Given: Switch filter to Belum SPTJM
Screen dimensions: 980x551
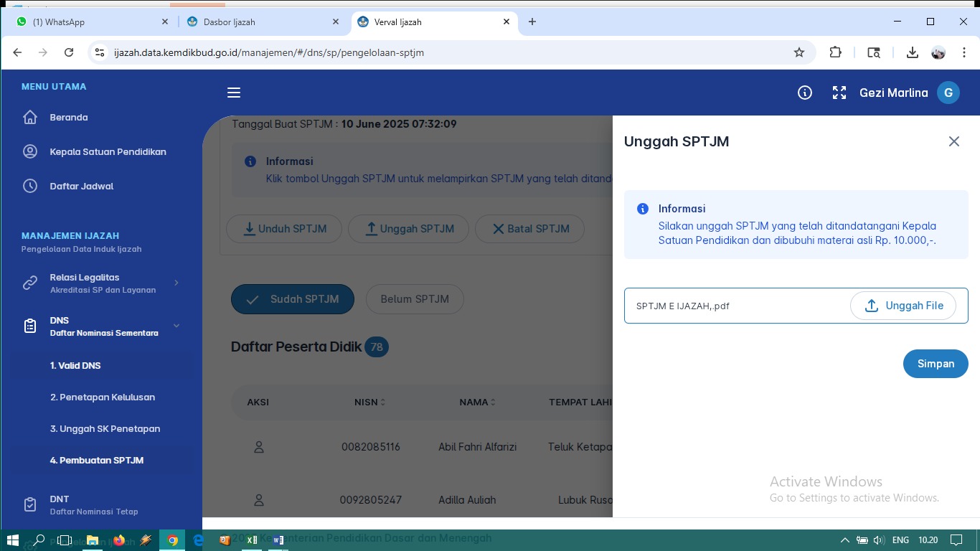Looking at the screenshot, I should 415,299.
